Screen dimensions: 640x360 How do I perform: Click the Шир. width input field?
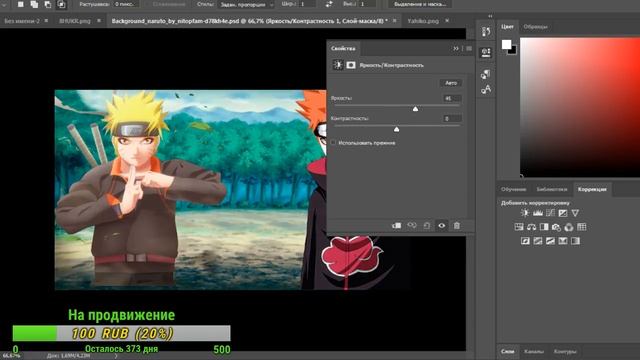pos(307,4)
